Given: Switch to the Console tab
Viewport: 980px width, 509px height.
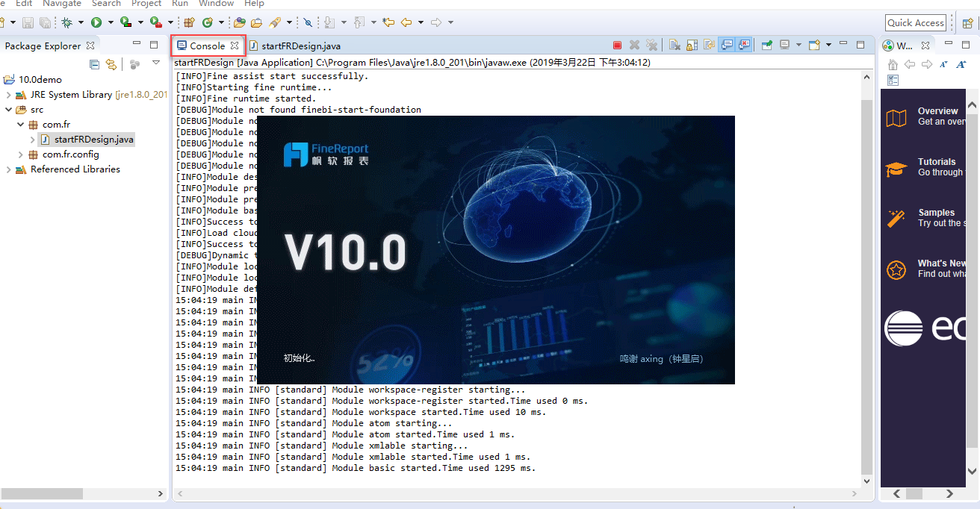Looking at the screenshot, I should 208,46.
